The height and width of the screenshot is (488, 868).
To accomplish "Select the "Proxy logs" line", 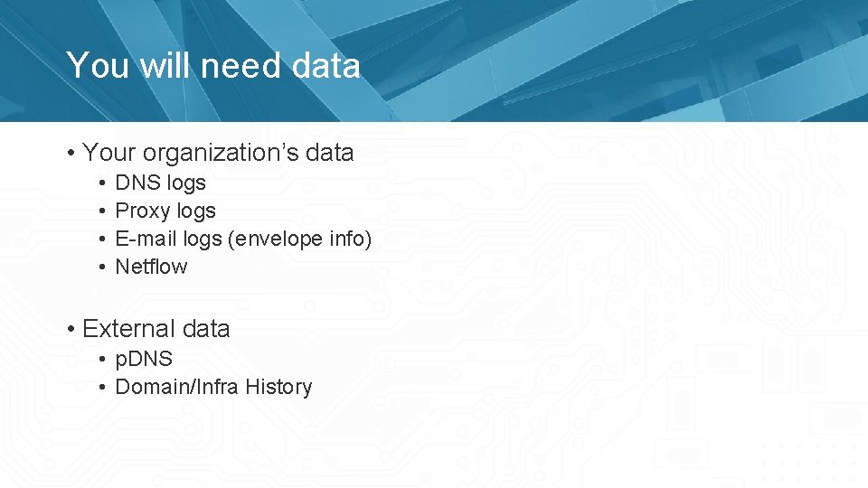I will [165, 211].
